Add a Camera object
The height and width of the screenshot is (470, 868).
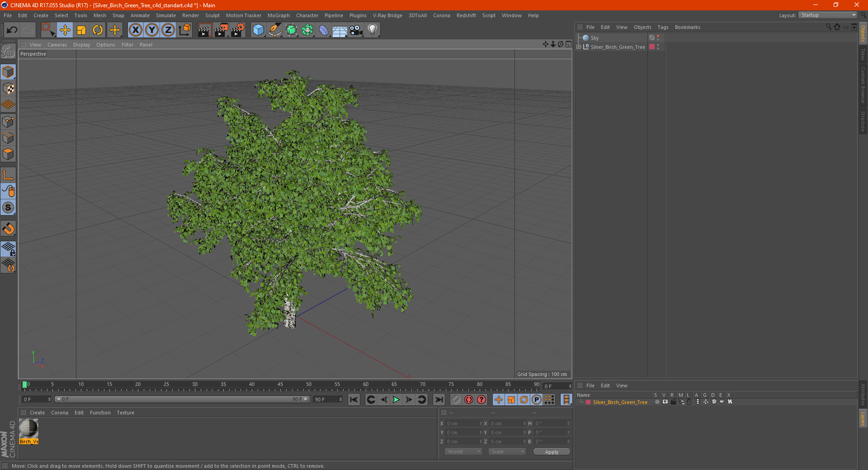click(356, 30)
